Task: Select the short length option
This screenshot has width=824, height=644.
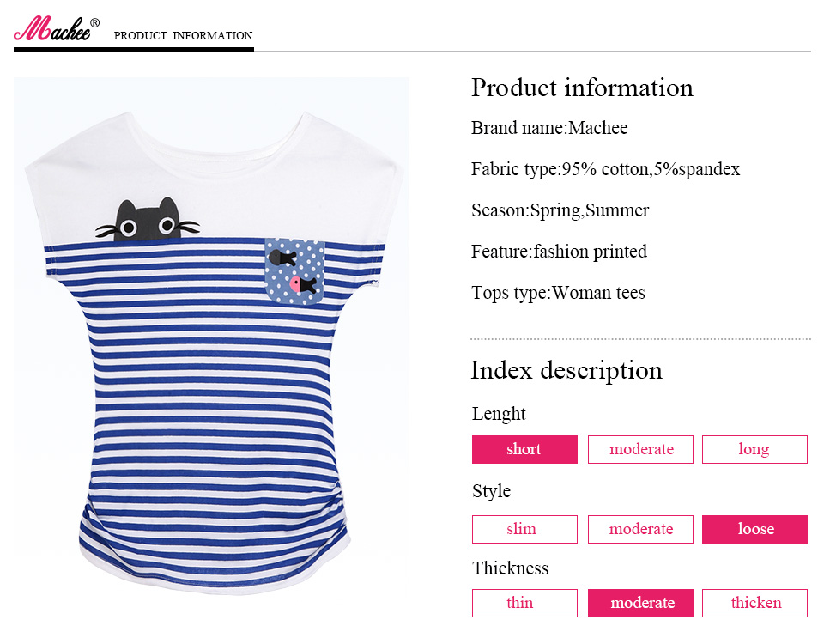Action: pyautogui.click(x=524, y=449)
